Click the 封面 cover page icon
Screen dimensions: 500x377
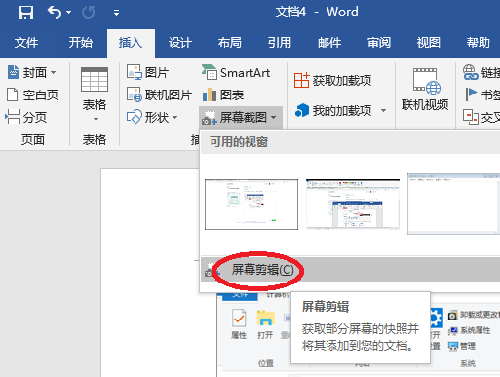point(13,72)
